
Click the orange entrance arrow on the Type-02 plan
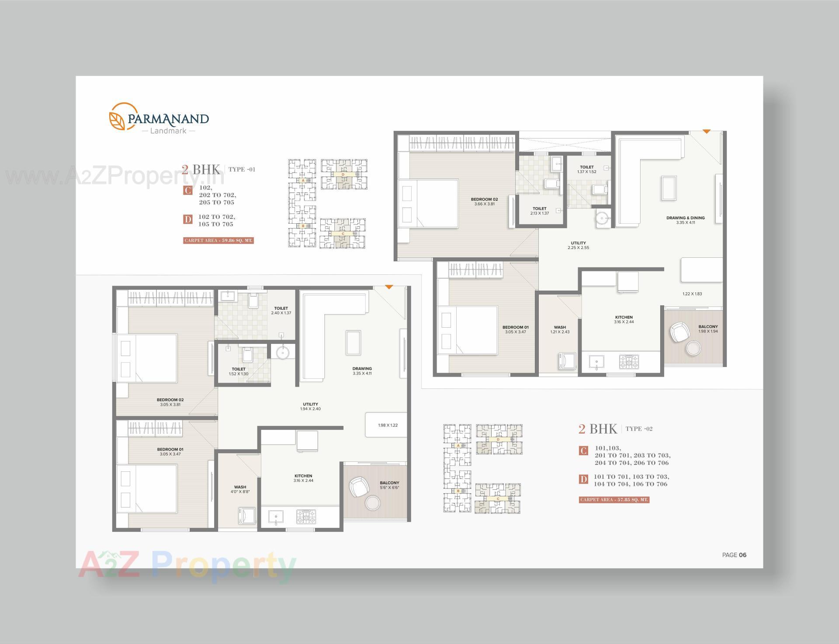707,132
